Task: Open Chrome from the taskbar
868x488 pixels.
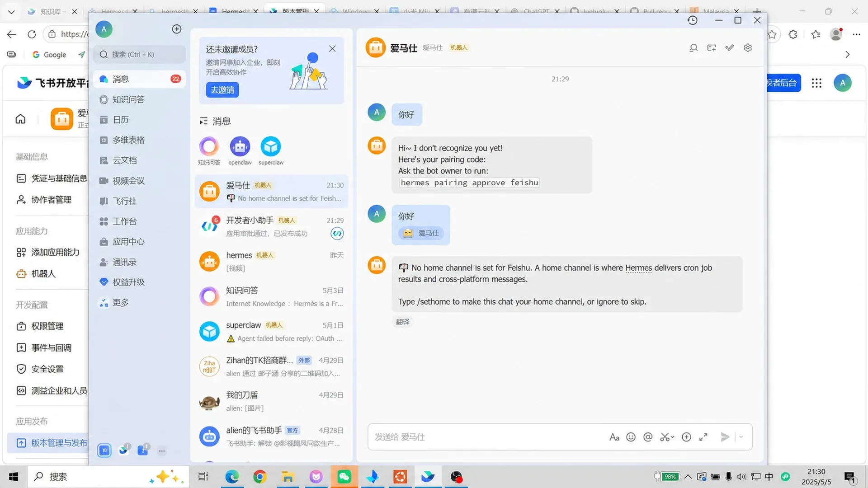Action: (x=260, y=477)
